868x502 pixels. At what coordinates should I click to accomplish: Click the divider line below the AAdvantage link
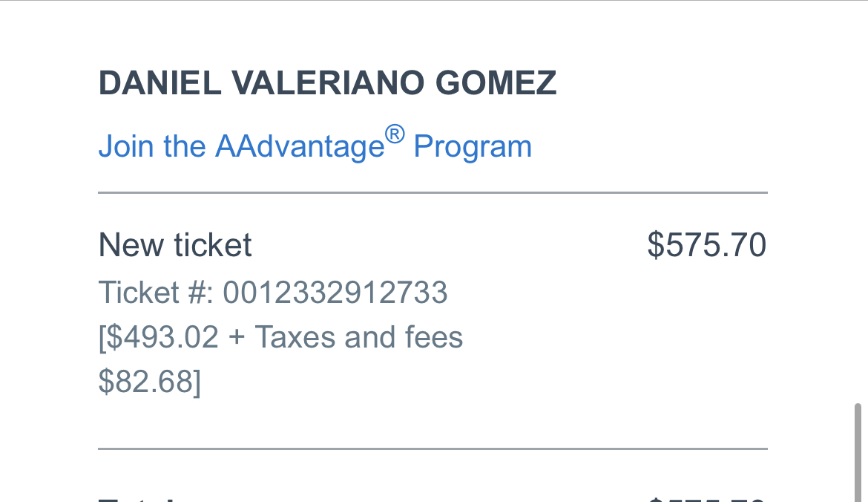point(433,193)
